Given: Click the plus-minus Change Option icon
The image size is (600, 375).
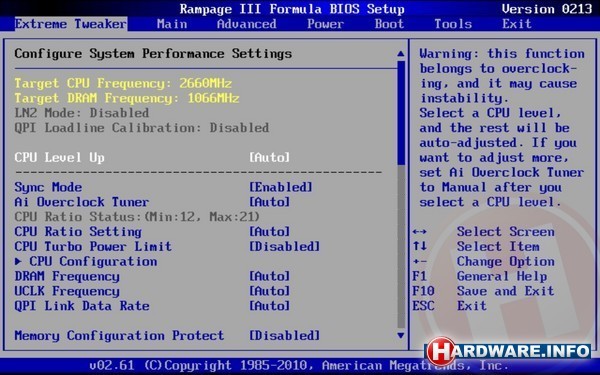Looking at the screenshot, I should point(419,261).
